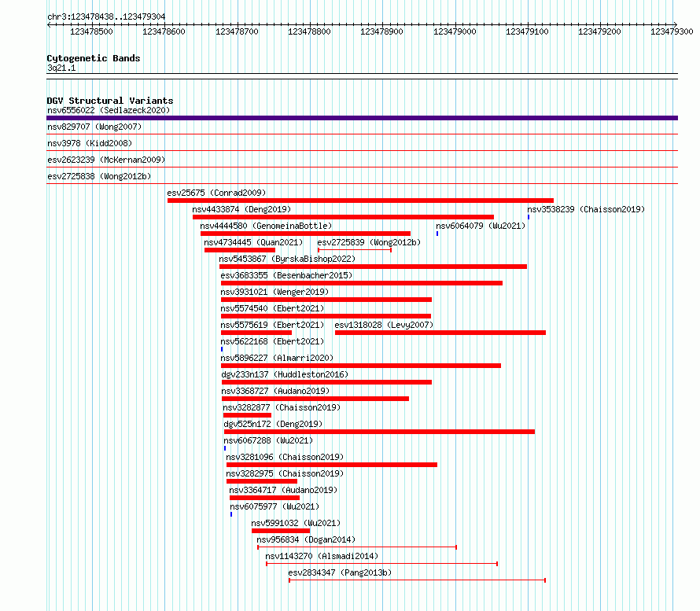The image size is (700, 611).
Task: Click the nsv6067288 blue marker
Action: pos(225,448)
